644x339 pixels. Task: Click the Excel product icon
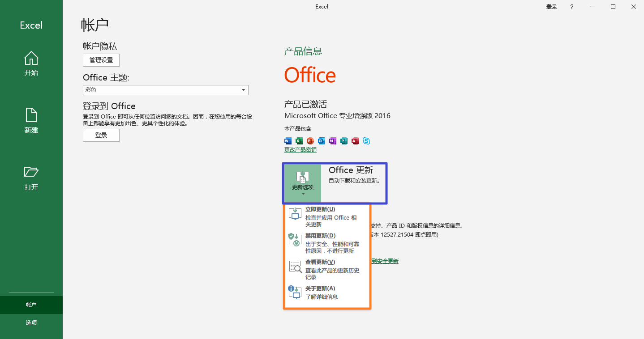(299, 141)
